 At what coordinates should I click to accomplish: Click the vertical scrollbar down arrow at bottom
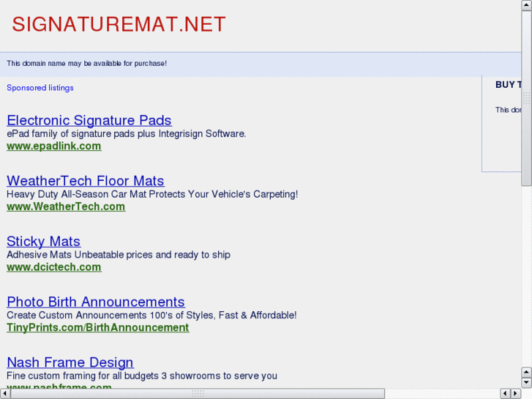526,383
